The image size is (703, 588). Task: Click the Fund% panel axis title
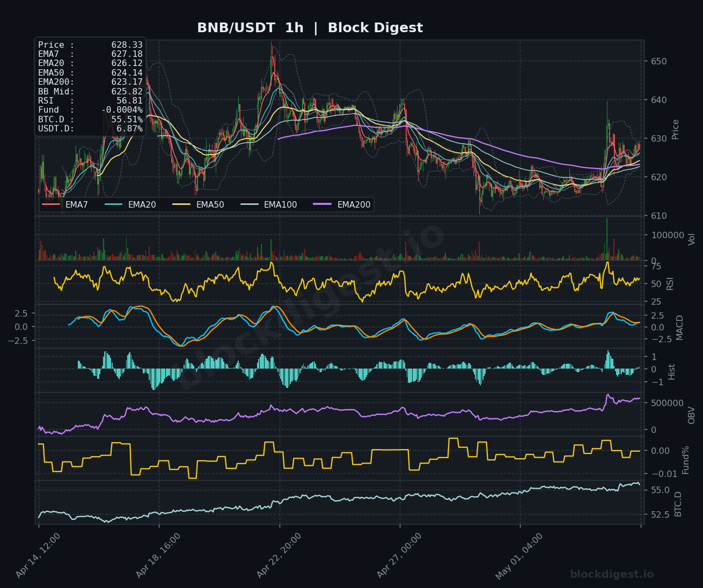(x=686, y=460)
